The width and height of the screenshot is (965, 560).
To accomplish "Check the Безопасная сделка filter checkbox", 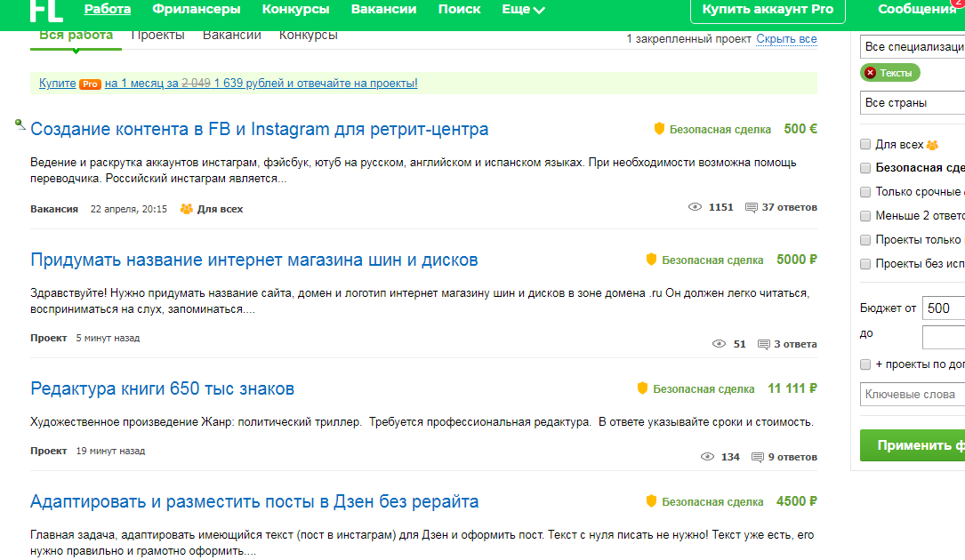I will point(864,167).
